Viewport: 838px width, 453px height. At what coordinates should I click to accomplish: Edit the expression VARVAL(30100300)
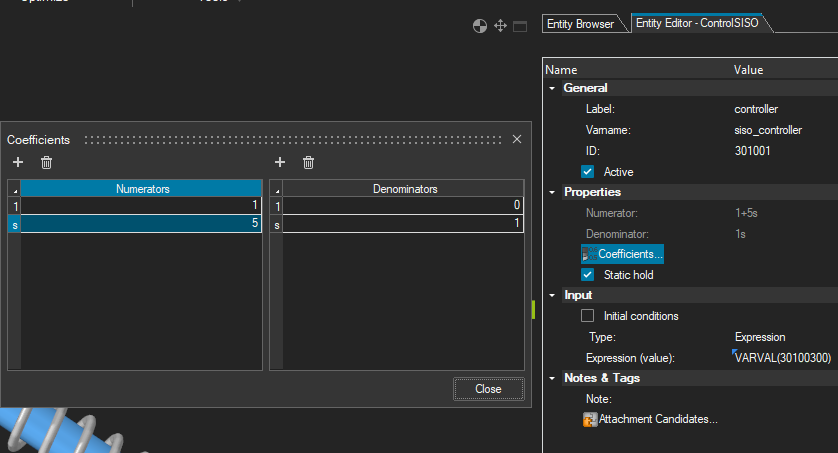pos(783,358)
